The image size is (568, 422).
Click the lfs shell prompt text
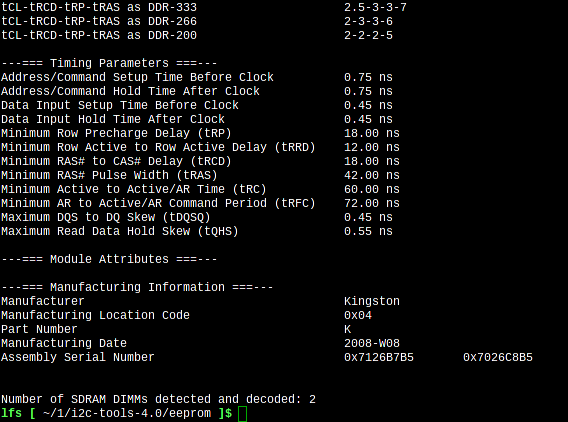[11, 413]
